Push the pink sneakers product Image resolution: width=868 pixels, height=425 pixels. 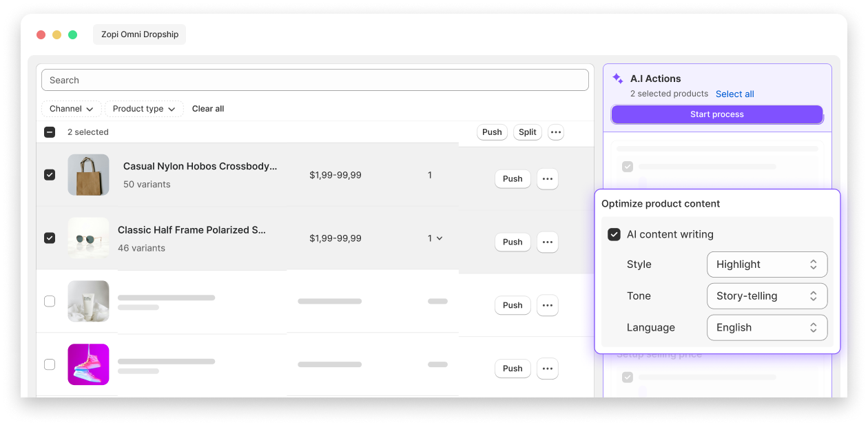[513, 369]
